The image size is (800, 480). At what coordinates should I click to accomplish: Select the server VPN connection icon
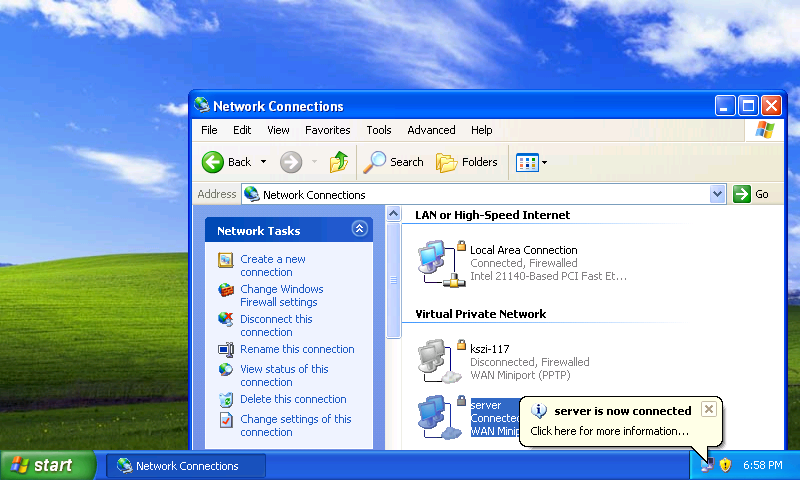point(441,417)
